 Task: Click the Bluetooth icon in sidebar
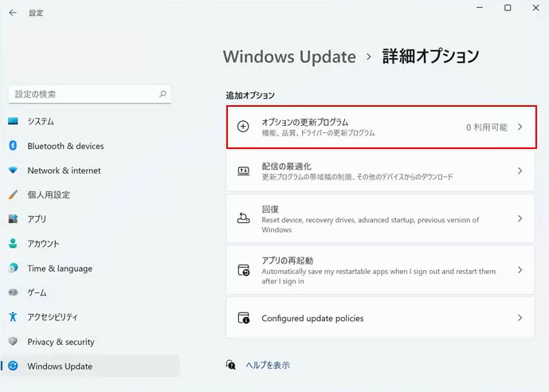(x=13, y=146)
